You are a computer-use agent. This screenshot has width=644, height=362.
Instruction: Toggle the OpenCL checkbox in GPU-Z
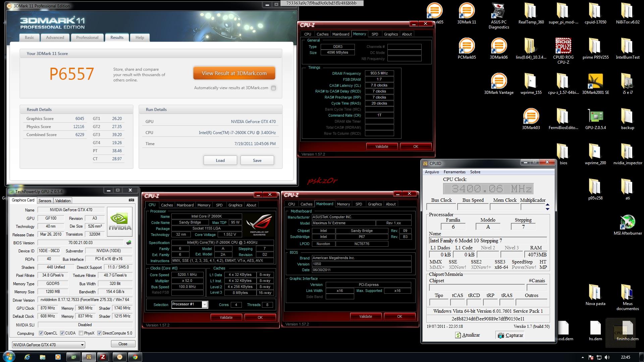[x=41, y=333]
